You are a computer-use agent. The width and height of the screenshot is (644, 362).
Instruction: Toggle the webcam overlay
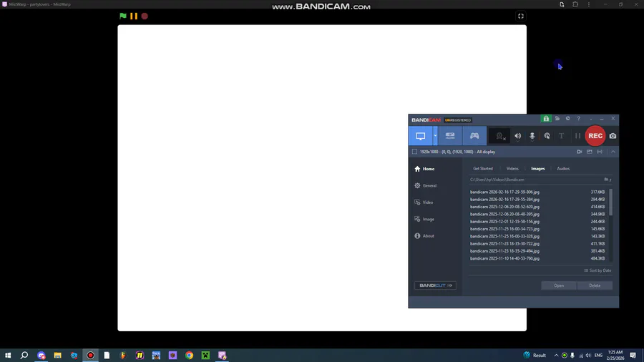coord(500,136)
